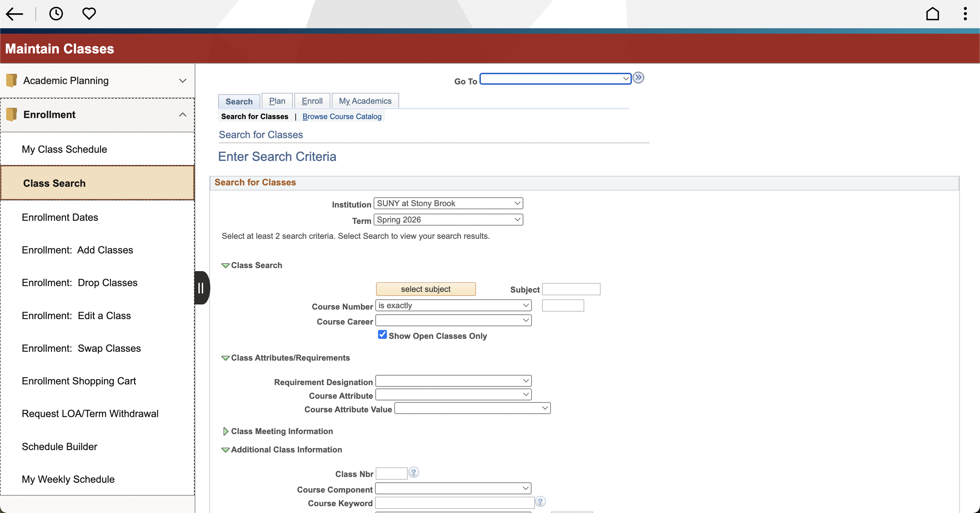Collapse the Enrollment section
Image resolution: width=980 pixels, height=513 pixels.
click(183, 114)
